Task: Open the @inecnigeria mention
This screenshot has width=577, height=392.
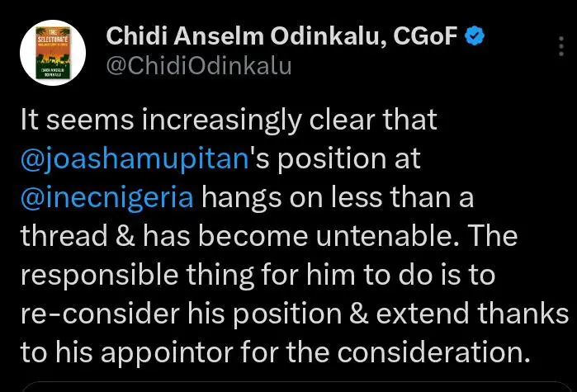Action: tap(106, 199)
